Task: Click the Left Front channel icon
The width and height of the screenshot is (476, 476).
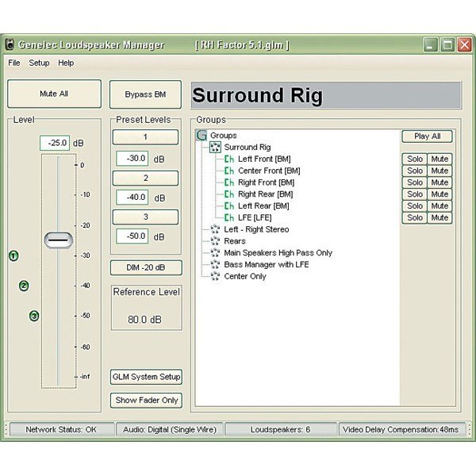Action: point(229,159)
